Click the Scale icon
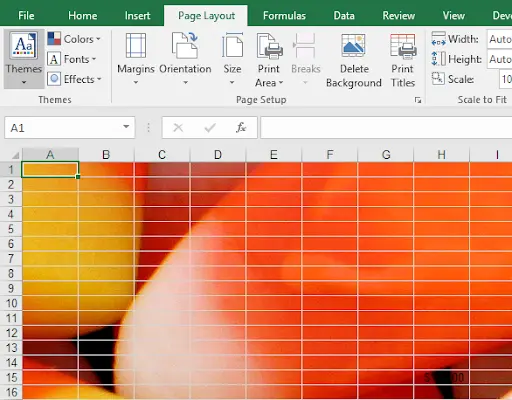512x400 pixels. [438, 79]
